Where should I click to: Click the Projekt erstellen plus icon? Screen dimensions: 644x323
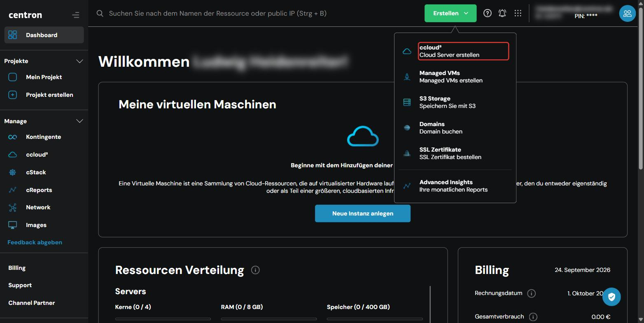[13, 95]
